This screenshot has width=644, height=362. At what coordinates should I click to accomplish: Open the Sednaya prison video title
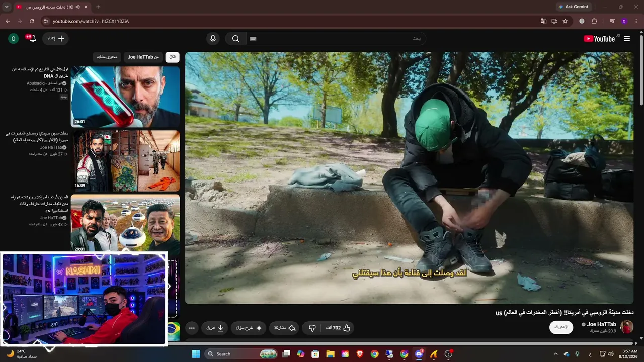click(x=37, y=137)
